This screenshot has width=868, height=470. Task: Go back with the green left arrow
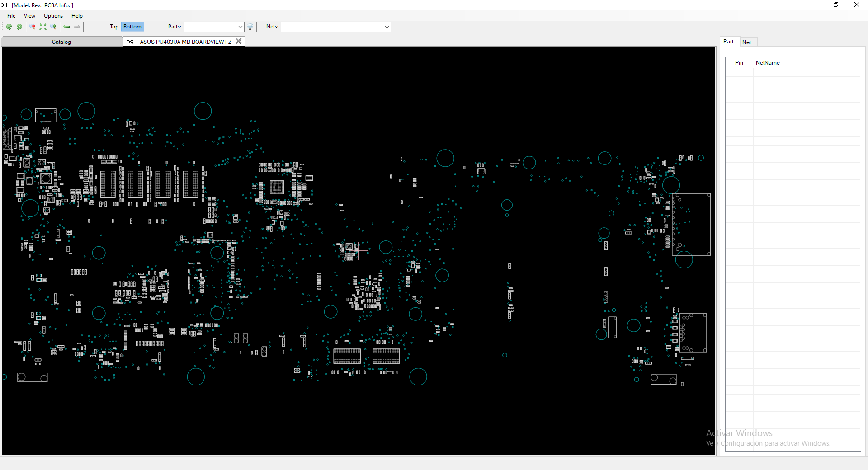point(67,27)
